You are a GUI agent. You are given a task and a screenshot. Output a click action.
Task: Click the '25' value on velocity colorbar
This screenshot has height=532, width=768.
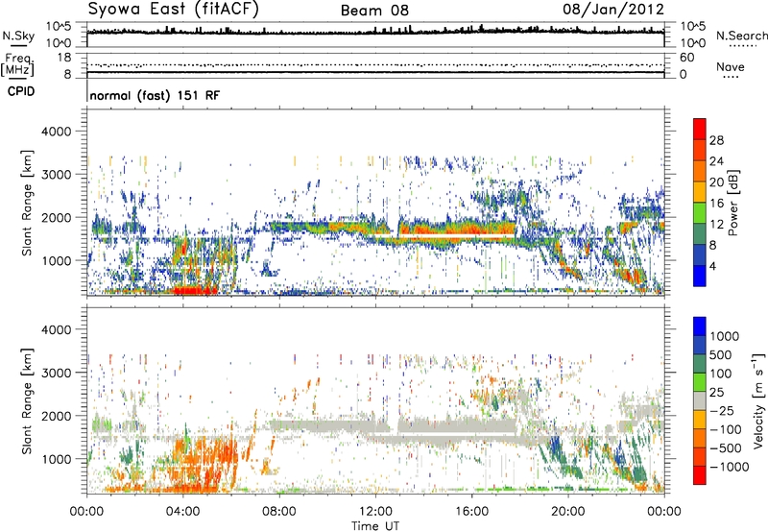tap(717, 393)
